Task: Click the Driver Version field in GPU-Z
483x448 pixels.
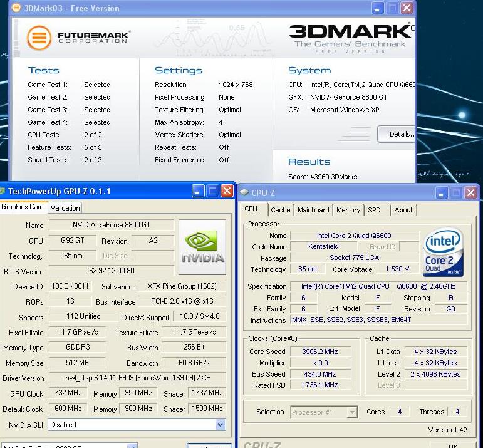Action: [x=138, y=378]
